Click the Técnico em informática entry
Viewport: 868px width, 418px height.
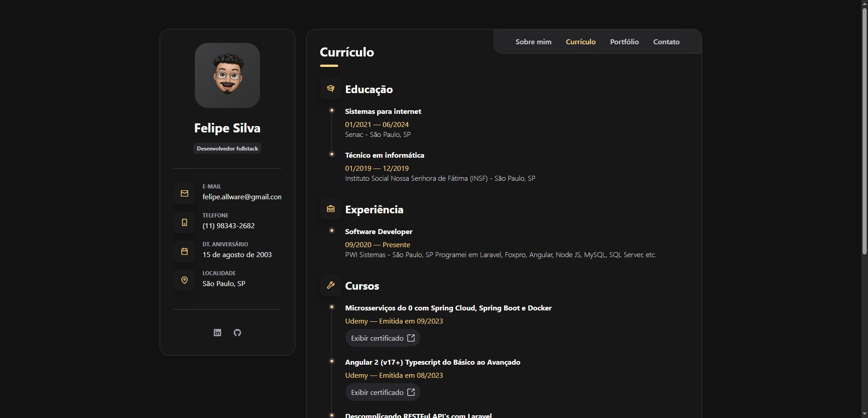[x=385, y=155]
